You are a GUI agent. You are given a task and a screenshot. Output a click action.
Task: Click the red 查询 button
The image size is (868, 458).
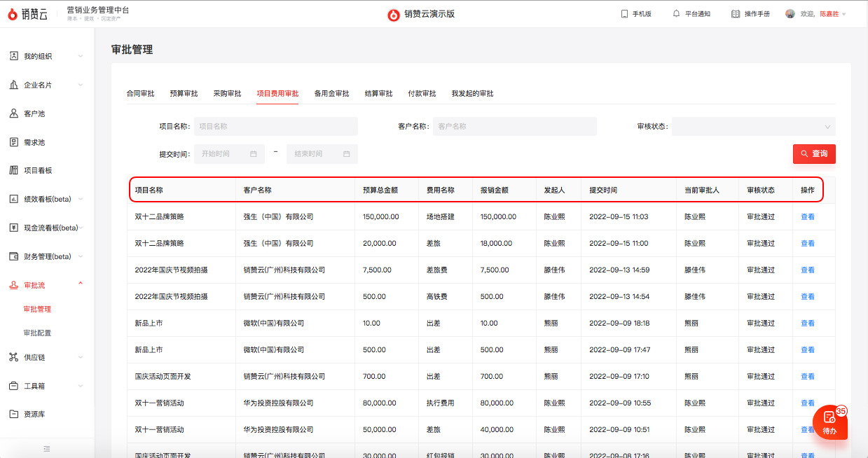(814, 153)
